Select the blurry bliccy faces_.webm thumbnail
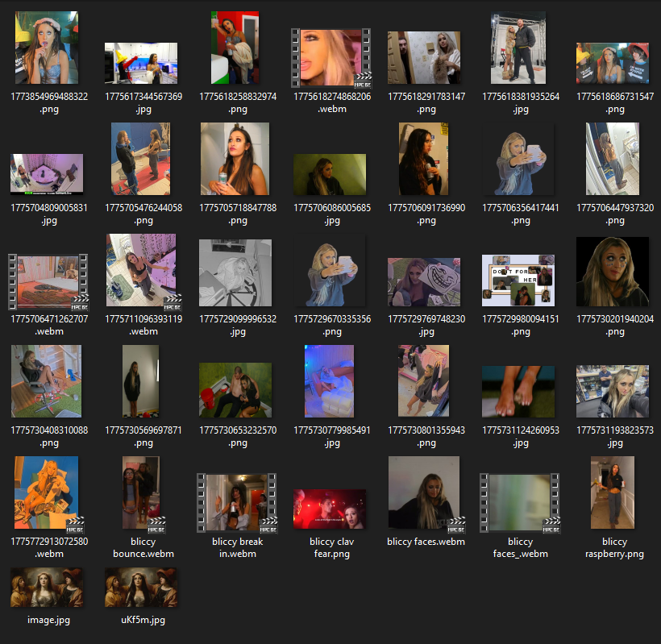 tap(520, 503)
